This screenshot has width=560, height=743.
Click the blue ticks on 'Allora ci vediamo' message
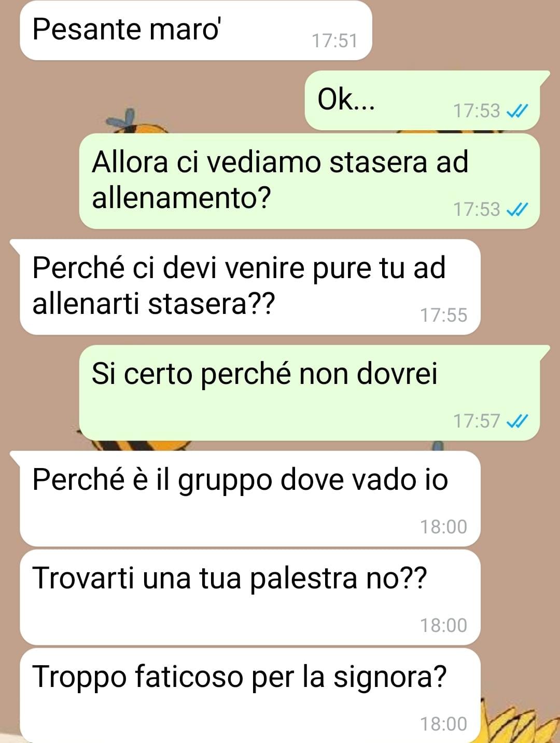tap(517, 209)
